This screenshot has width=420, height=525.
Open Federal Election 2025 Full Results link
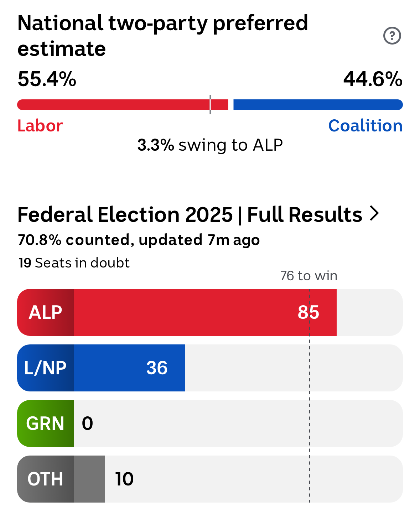pyautogui.click(x=198, y=214)
